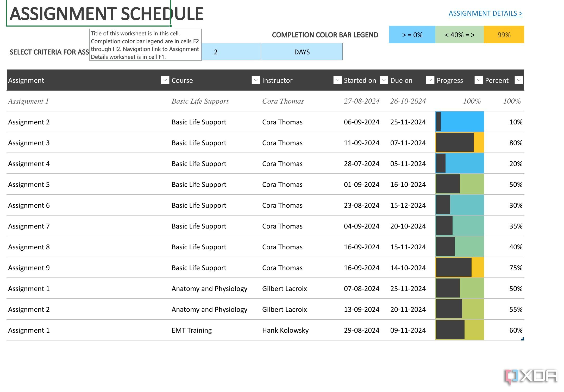Click the 75% progress bar for Assignment 9
This screenshot has width=564, height=392.
coord(460,267)
